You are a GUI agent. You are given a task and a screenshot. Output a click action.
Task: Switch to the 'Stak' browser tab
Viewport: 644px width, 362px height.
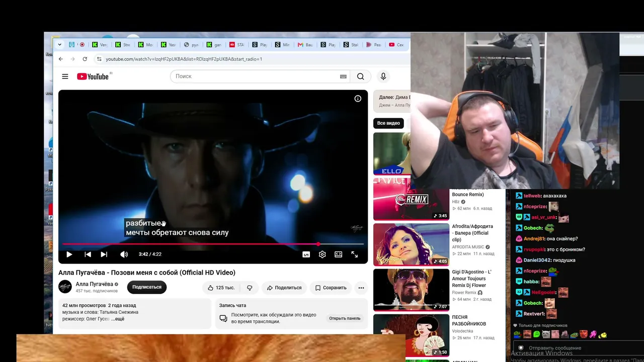point(351,45)
